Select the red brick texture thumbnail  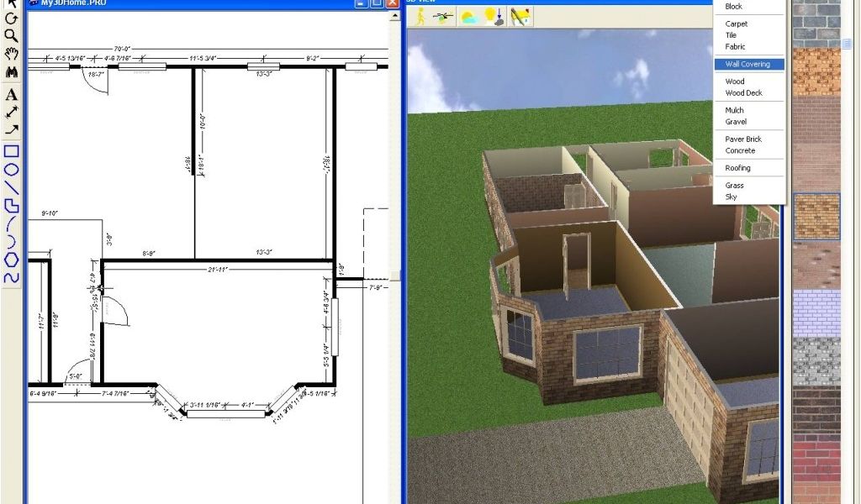816,458
